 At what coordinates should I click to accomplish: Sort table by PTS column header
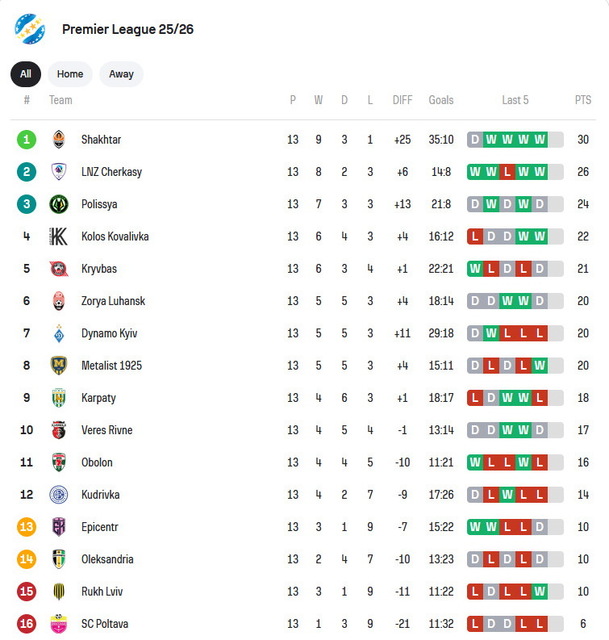coord(583,100)
